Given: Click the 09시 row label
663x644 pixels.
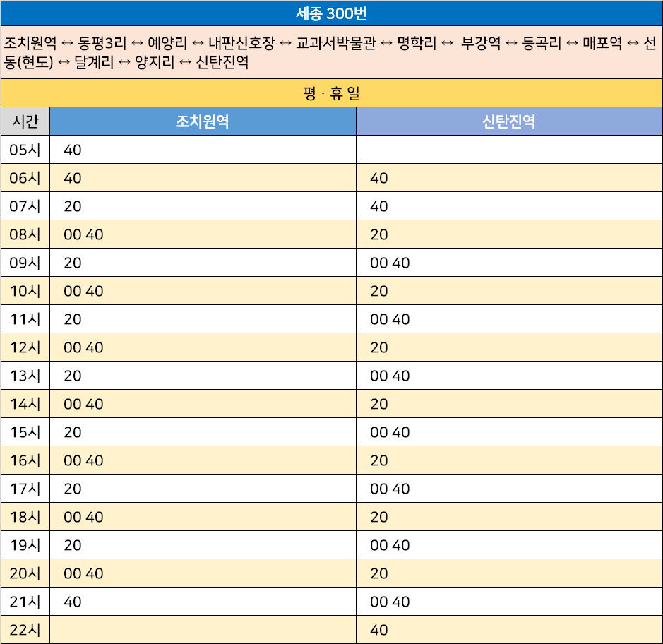Looking at the screenshot, I should (x=25, y=263).
